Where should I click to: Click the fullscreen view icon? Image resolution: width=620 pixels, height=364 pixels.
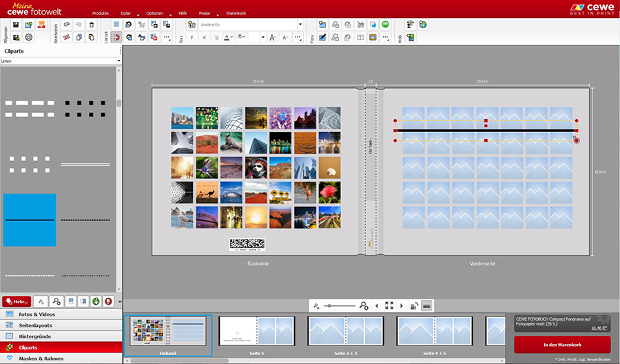pos(389,306)
